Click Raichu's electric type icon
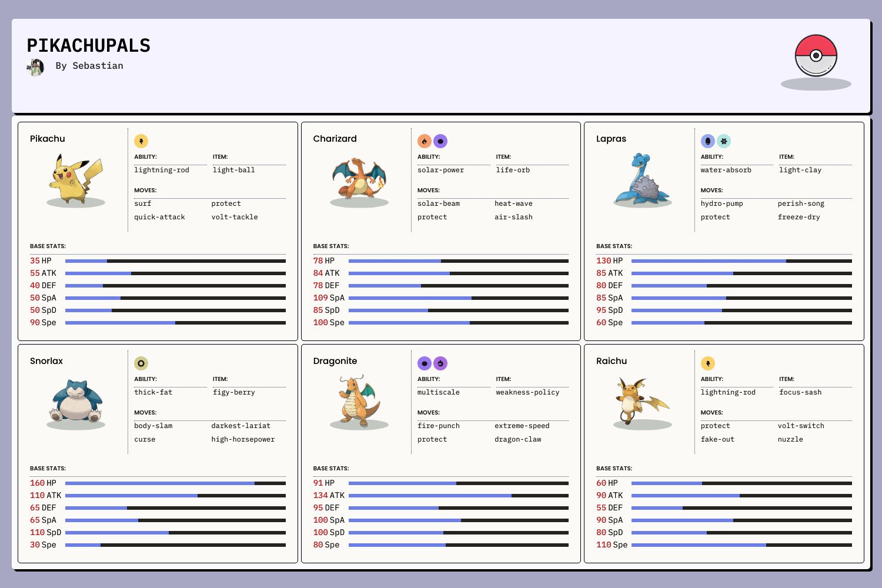This screenshot has width=882, height=588. tap(707, 363)
